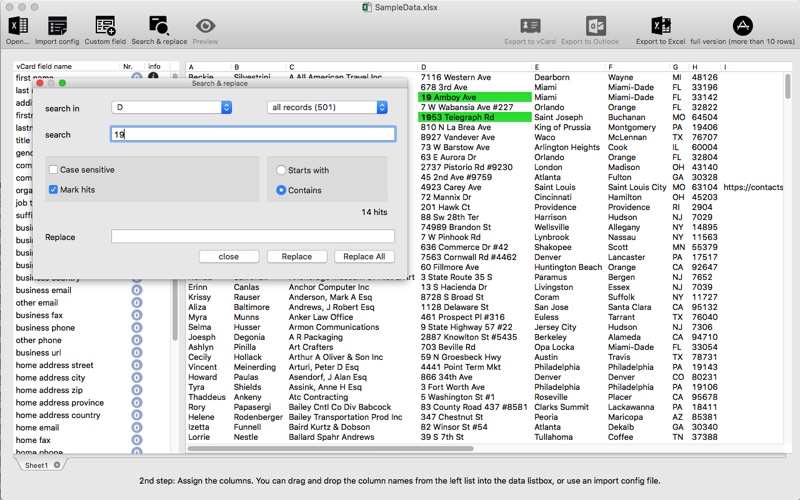This screenshot has width=800, height=500.
Task: Open the full version App Store icon
Action: [742, 26]
